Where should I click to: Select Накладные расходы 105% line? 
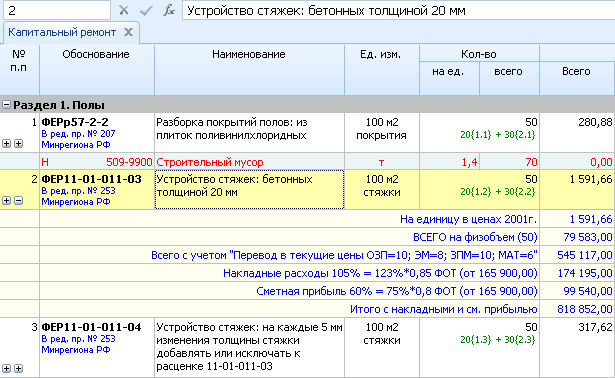click(x=380, y=273)
